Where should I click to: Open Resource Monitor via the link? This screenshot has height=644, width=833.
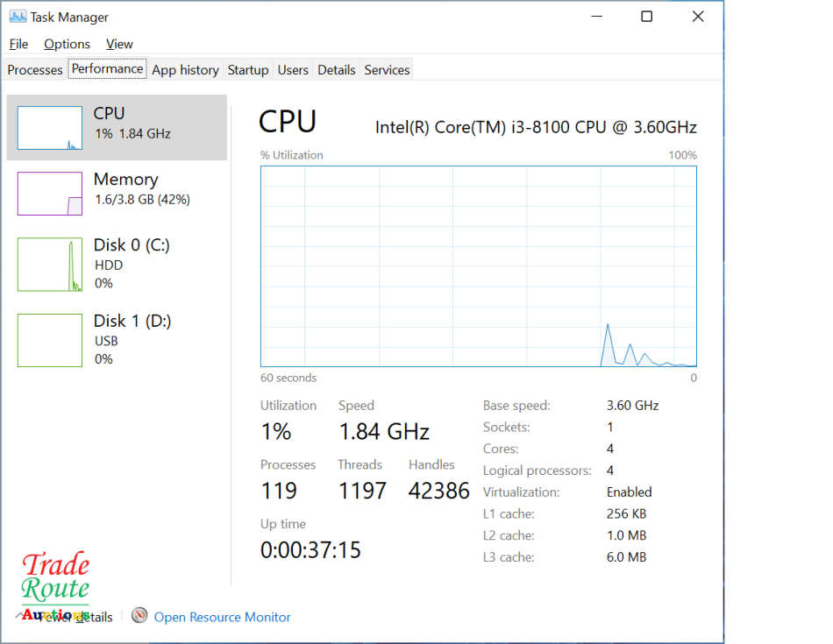(222, 616)
